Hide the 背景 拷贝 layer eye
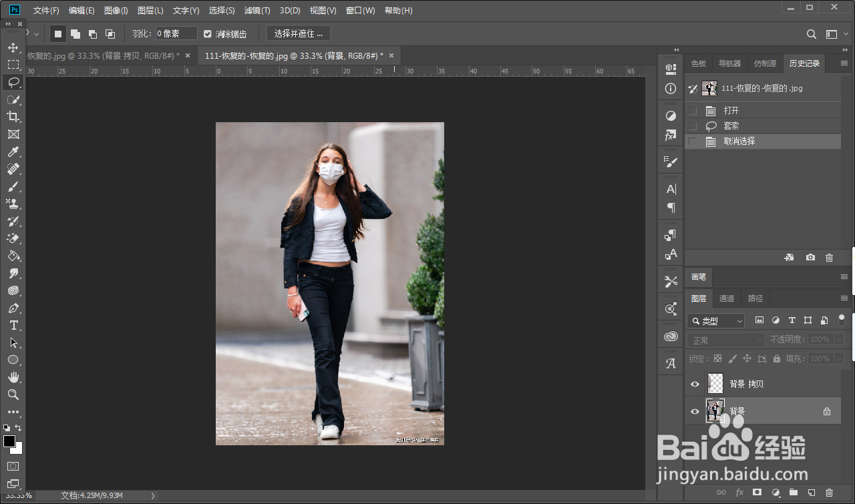 pyautogui.click(x=695, y=384)
